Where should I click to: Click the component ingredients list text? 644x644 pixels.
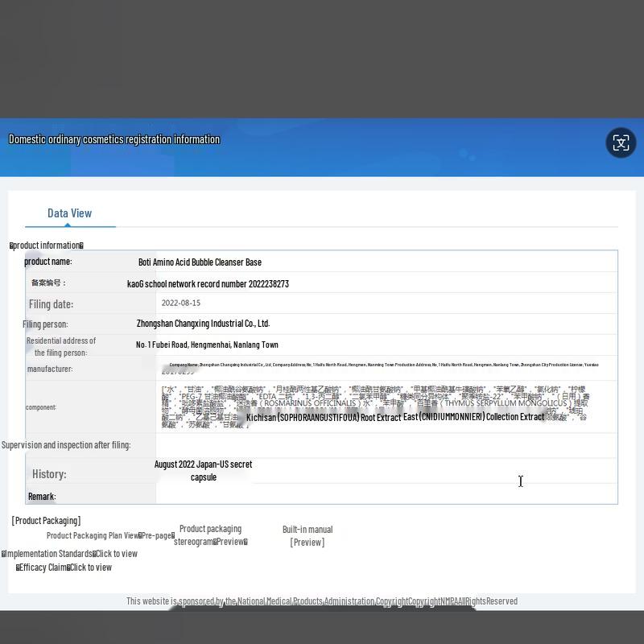pyautogui.click(x=374, y=406)
